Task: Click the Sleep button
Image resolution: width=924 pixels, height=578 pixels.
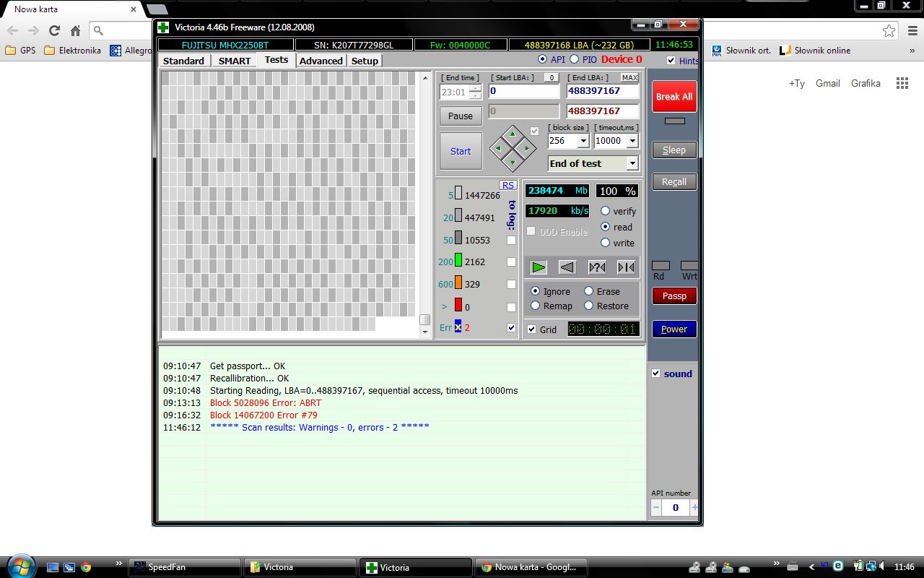Action: click(674, 150)
